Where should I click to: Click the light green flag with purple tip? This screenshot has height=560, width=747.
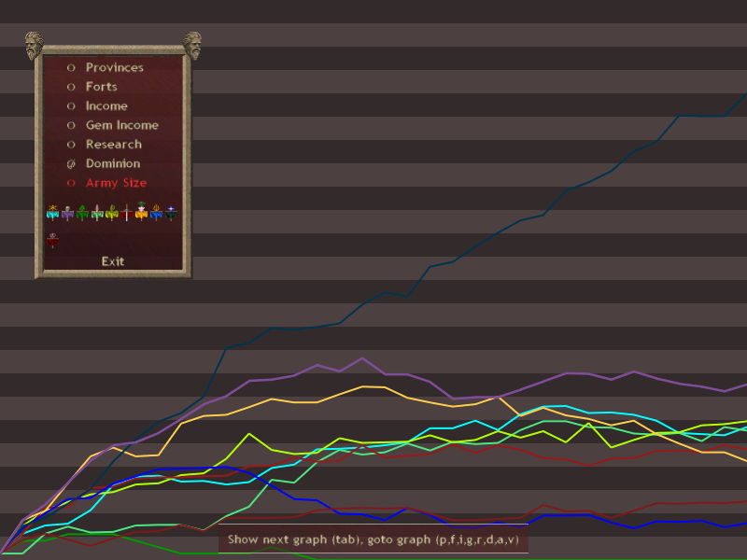pyautogui.click(x=97, y=213)
